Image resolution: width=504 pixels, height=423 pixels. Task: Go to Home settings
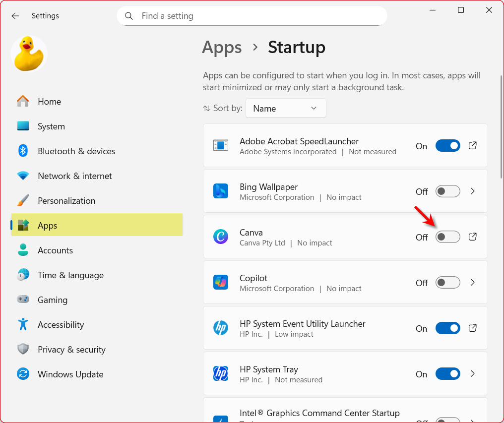(97, 101)
